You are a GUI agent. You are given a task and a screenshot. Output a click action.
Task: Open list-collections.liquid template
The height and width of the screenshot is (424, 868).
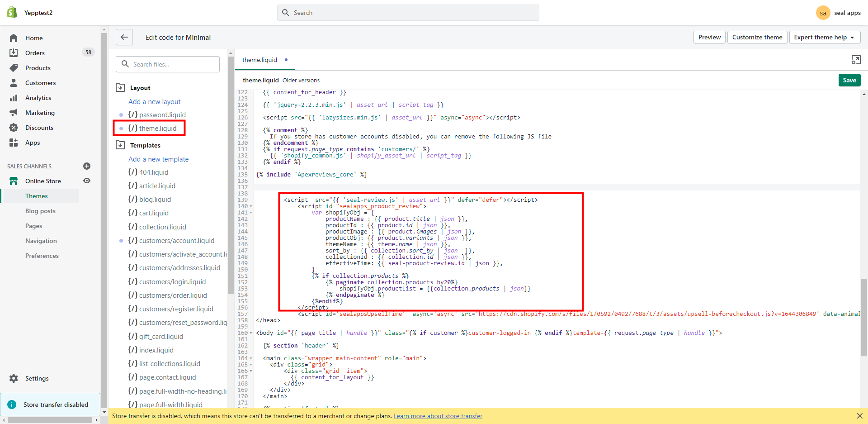pyautogui.click(x=164, y=364)
